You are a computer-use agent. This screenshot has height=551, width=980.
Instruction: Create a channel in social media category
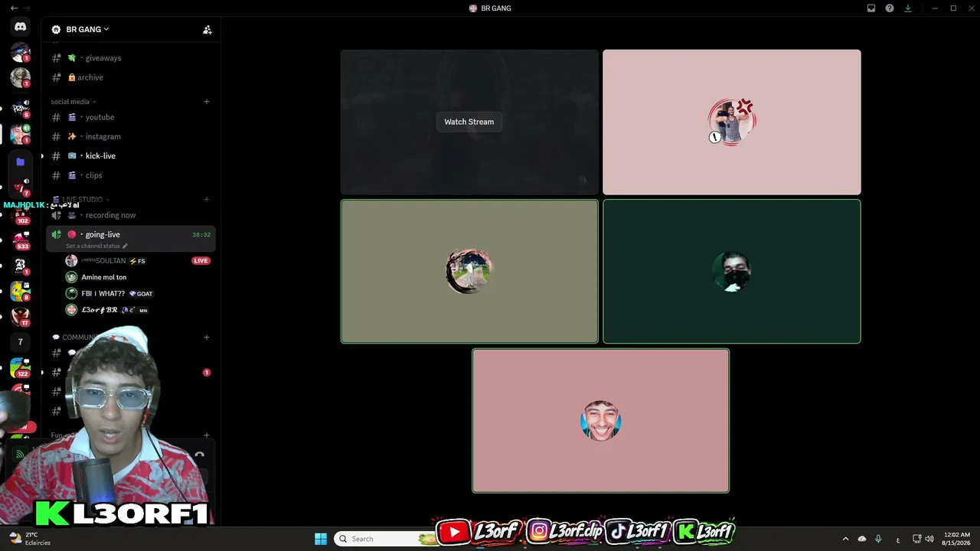tap(207, 102)
